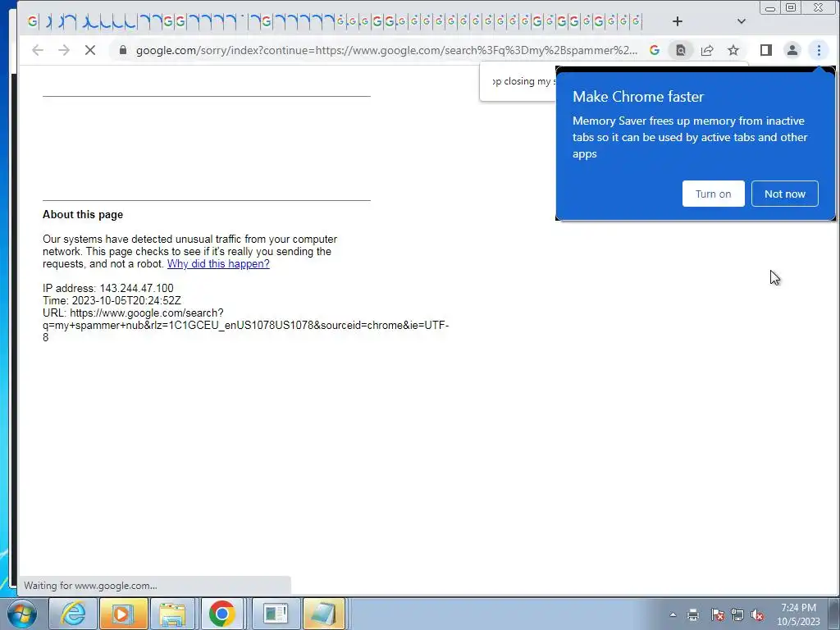
Task: Go forward to the next page
Action: [x=64, y=50]
